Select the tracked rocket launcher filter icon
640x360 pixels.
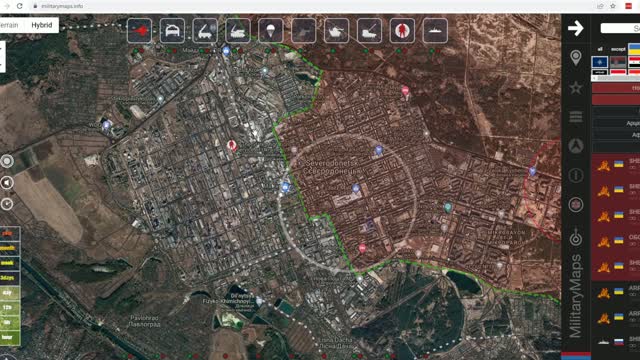[238, 31]
